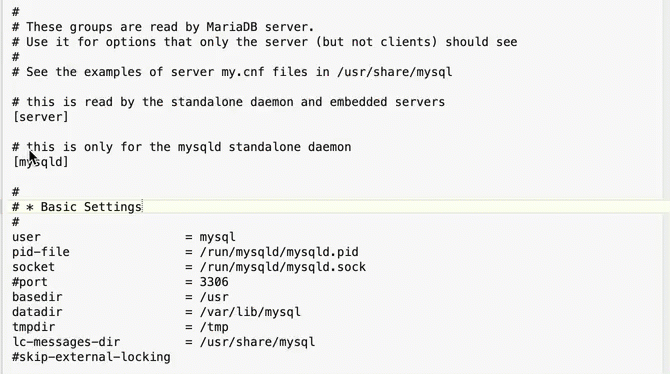
Task: Click the /usr/share/mysql path in the comment
Action: coord(394,72)
